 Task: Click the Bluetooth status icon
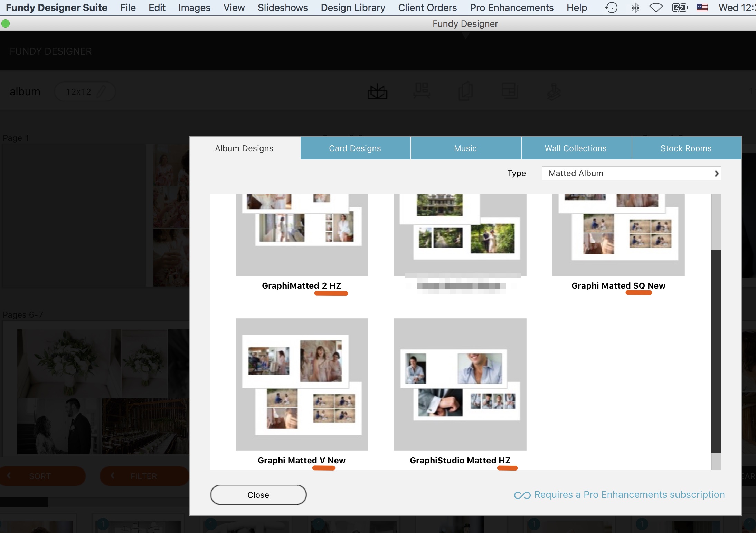(635, 8)
